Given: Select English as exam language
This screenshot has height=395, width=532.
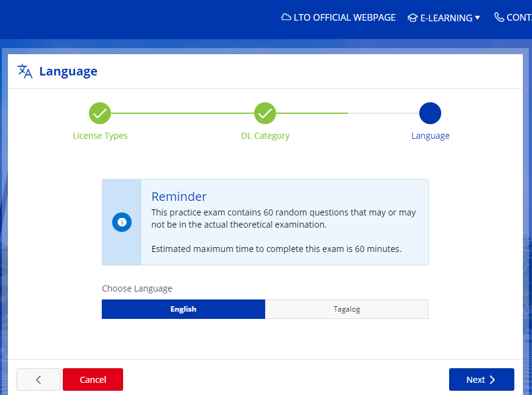Looking at the screenshot, I should click(x=183, y=309).
